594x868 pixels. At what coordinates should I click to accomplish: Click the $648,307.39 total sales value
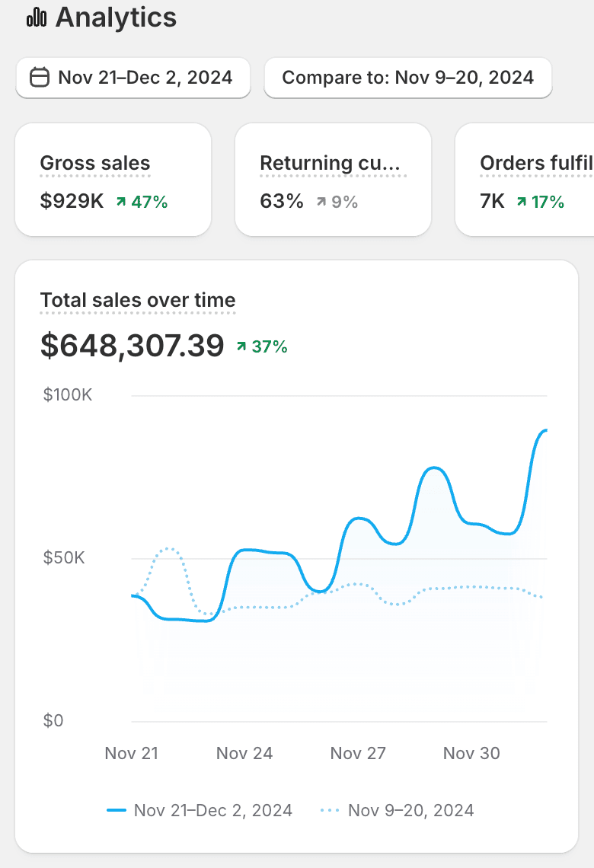(x=133, y=346)
